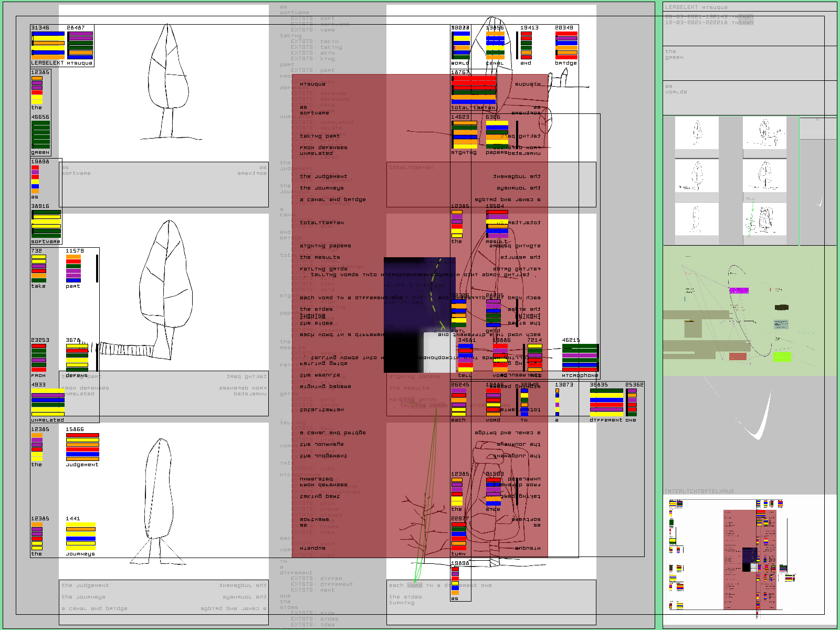This screenshot has width=840, height=630.
Task: Click the magenta node in green map
Action: point(739,290)
